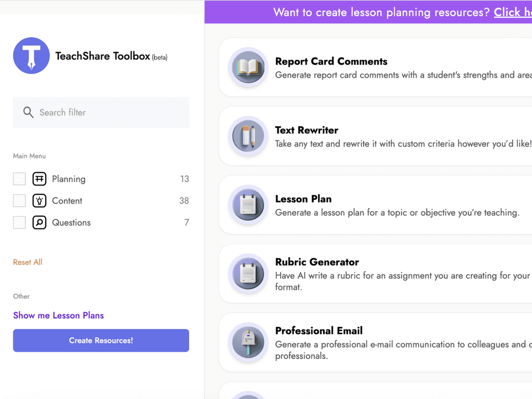Select the Text Rewriter pencil icon
This screenshot has height=399, width=532.
[x=248, y=136]
